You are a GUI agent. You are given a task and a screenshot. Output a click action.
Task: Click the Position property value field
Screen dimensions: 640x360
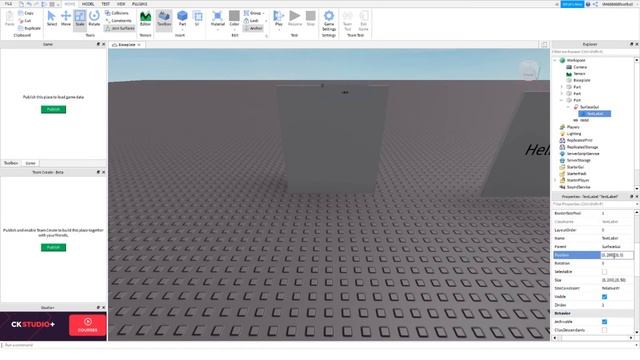coord(617,255)
